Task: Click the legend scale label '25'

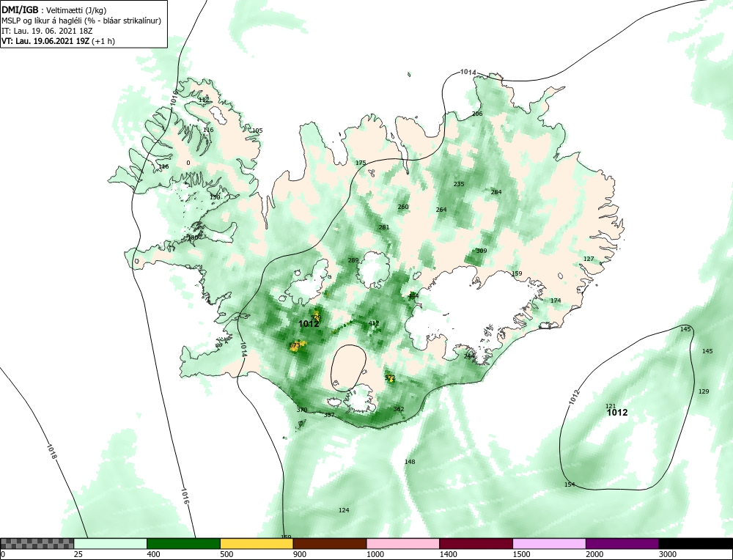Action: (x=78, y=554)
